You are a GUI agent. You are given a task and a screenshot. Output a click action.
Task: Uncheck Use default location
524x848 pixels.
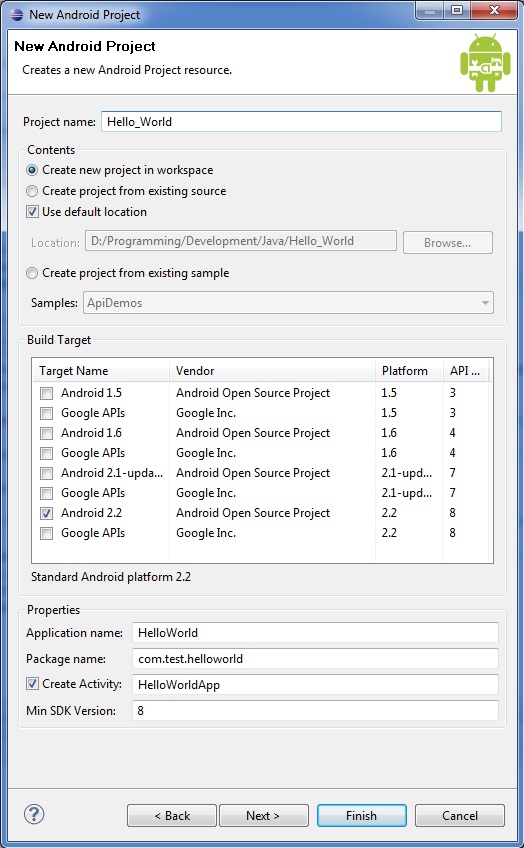point(32,211)
